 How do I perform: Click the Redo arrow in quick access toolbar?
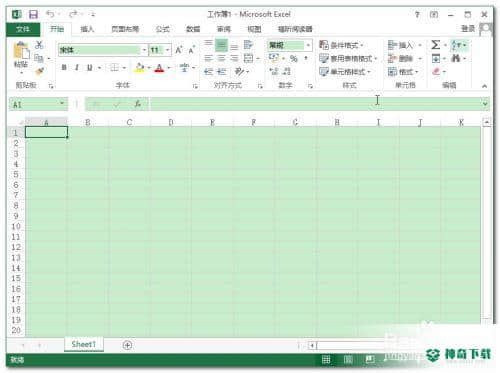(73, 14)
